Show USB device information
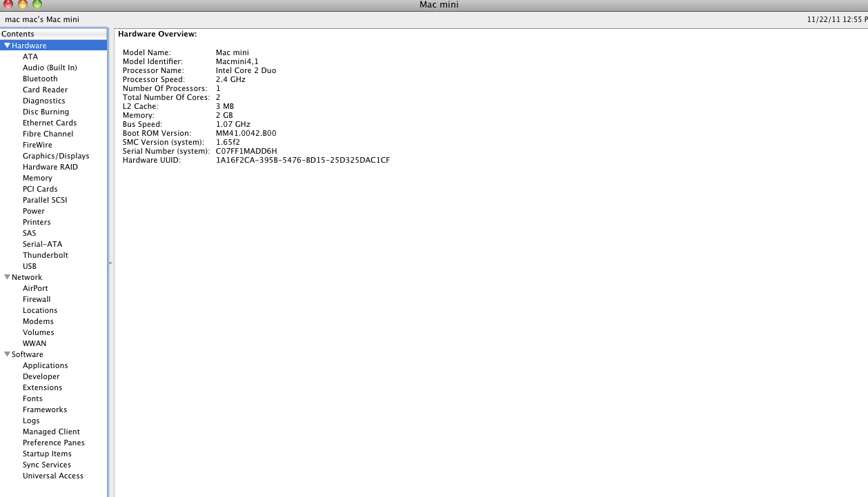868x497 pixels. 30,266
